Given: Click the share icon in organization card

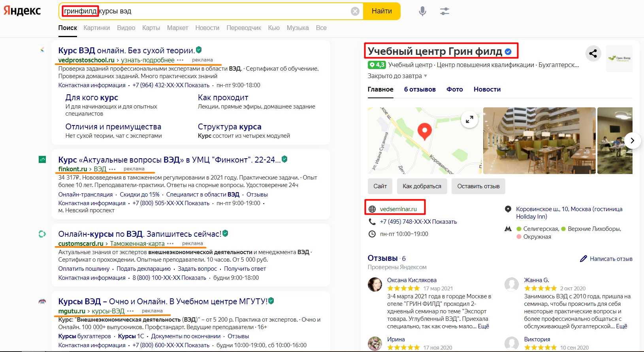Looking at the screenshot, I should pyautogui.click(x=593, y=53).
